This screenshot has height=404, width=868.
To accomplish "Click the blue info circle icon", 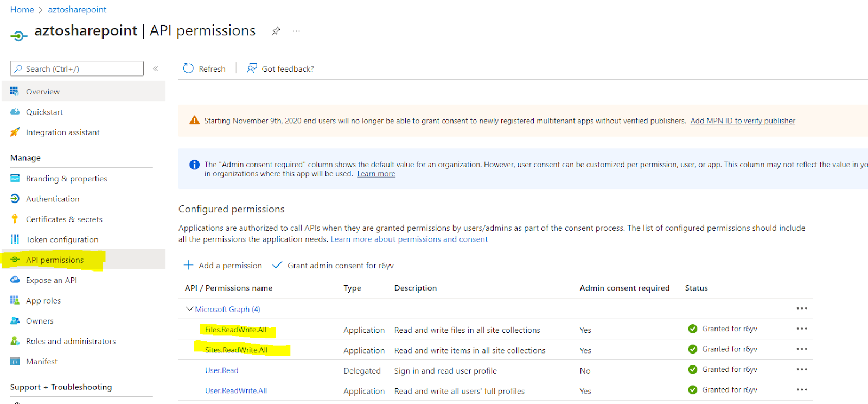I will (194, 165).
